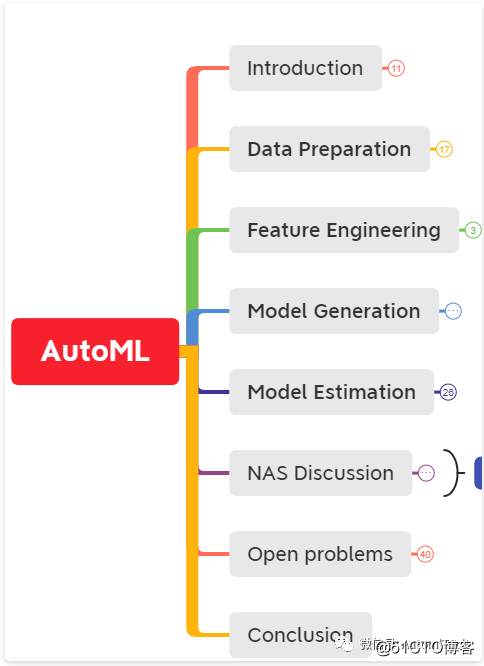The height and width of the screenshot is (666, 484).
Task: Expand the Open problems 40 badge
Action: tap(425, 554)
